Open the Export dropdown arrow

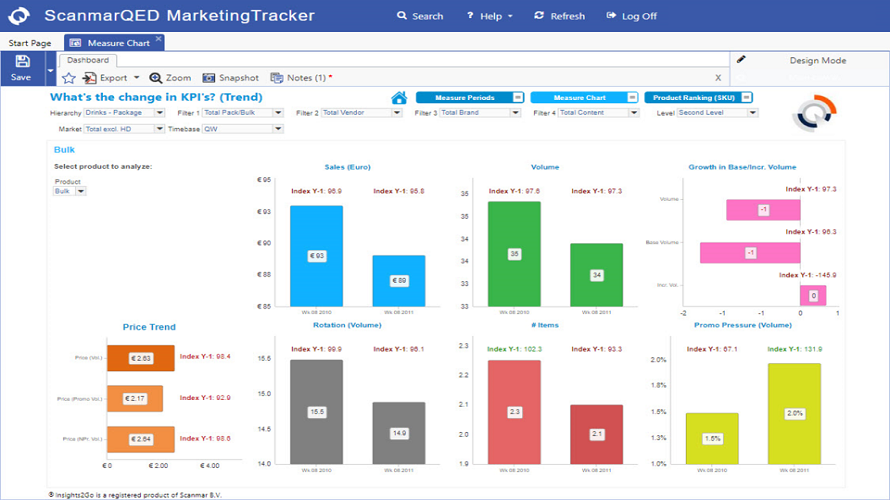tap(136, 78)
